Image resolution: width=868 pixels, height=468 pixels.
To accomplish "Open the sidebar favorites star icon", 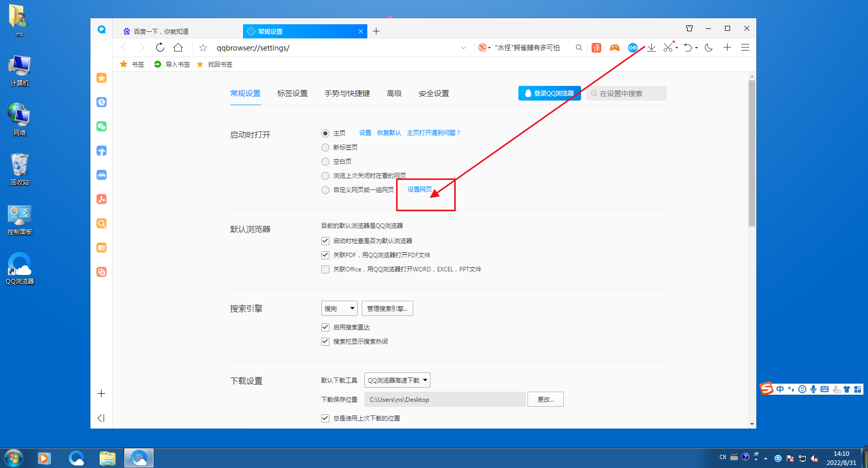I will click(102, 78).
